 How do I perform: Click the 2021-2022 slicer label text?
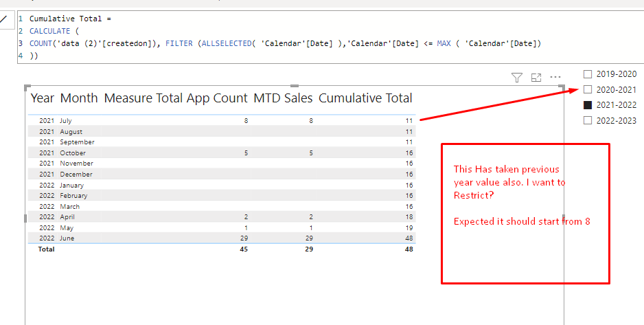[x=616, y=105]
